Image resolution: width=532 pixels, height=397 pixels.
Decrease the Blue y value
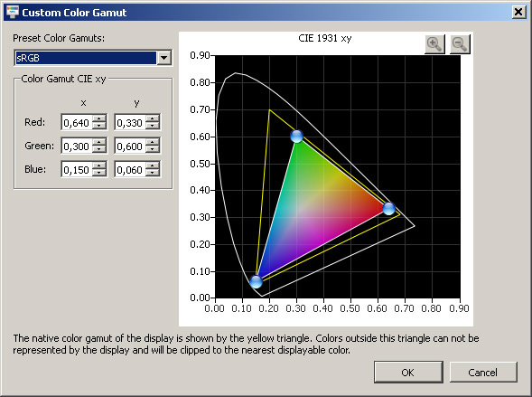point(153,173)
